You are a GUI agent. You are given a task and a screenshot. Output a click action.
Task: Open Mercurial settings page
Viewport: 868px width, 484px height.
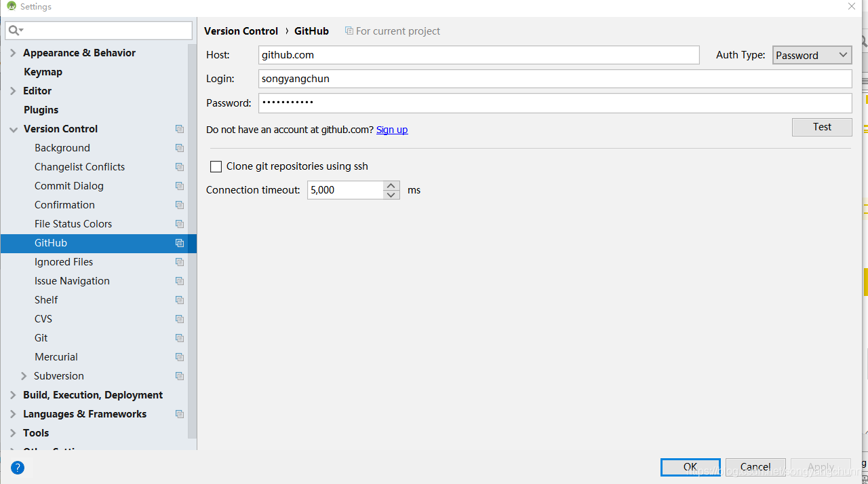click(x=56, y=357)
